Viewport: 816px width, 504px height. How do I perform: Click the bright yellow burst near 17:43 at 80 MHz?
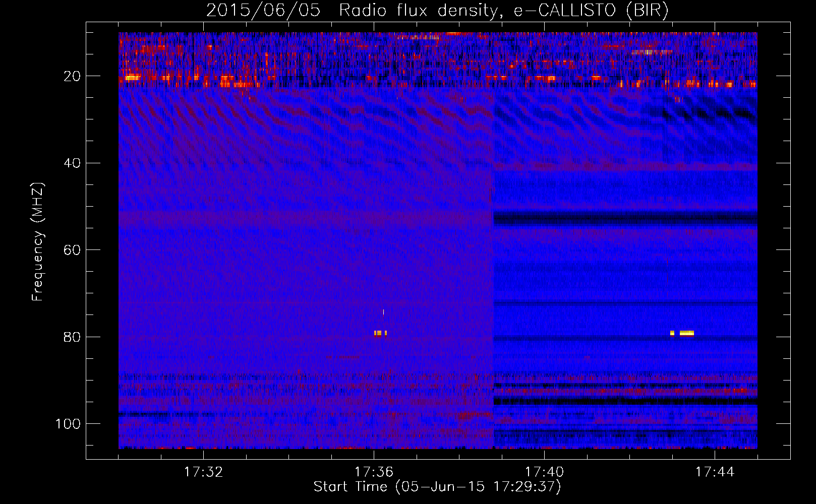click(686, 333)
